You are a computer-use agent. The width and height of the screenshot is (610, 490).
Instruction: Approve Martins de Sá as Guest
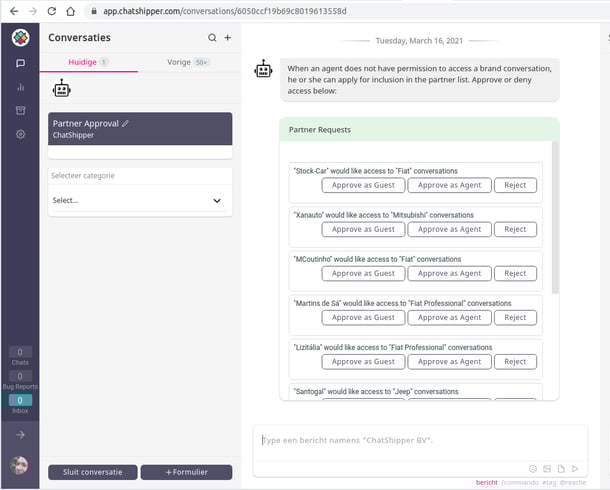(363, 317)
